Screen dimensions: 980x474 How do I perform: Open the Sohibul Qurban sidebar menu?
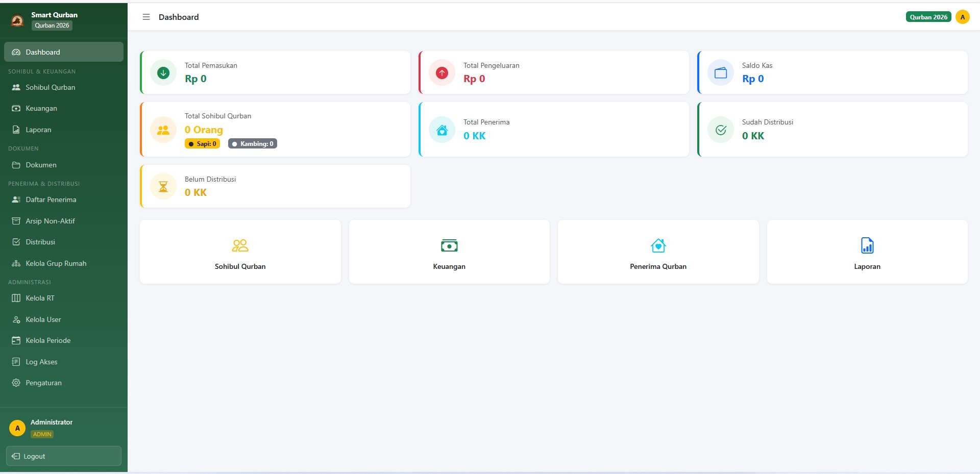click(64, 87)
